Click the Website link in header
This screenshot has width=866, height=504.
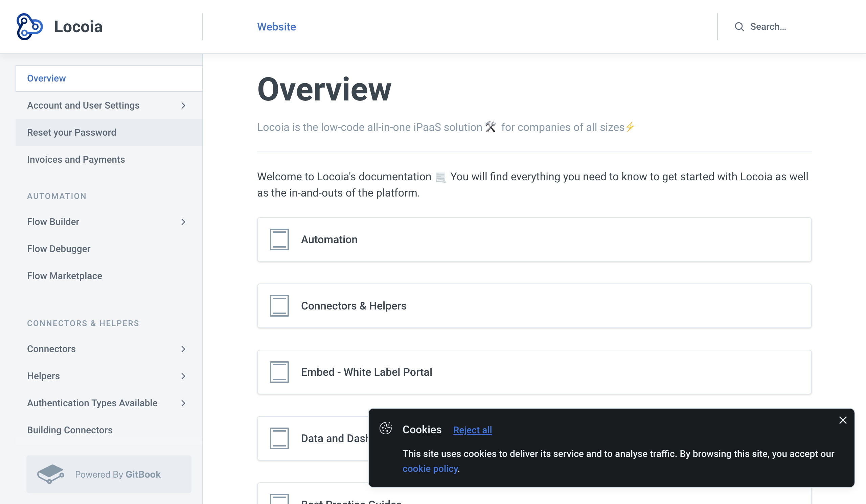[276, 27]
